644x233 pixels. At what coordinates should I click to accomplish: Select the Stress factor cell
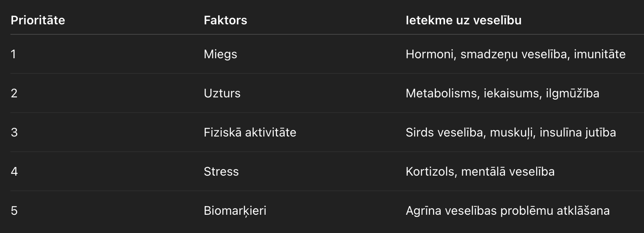pyautogui.click(x=221, y=172)
